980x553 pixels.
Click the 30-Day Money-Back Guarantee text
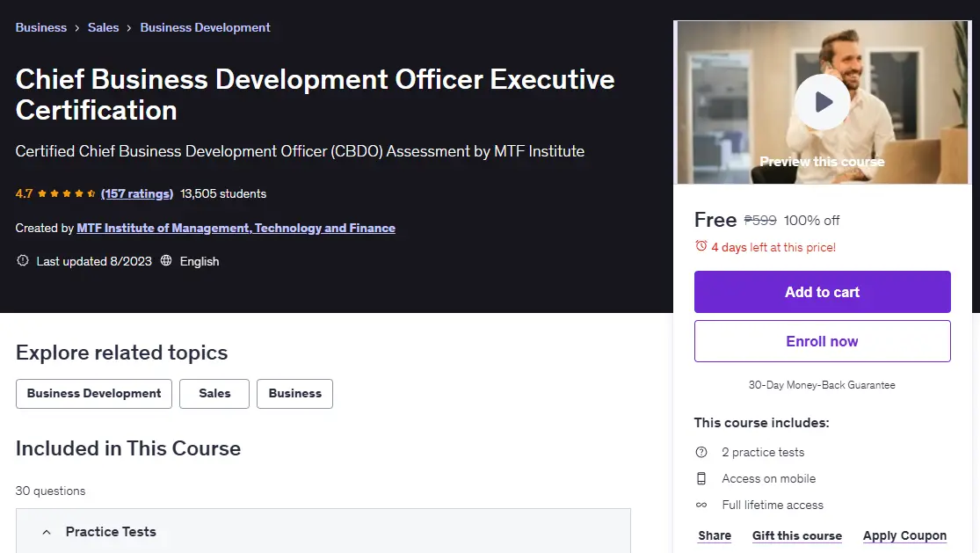pos(822,385)
